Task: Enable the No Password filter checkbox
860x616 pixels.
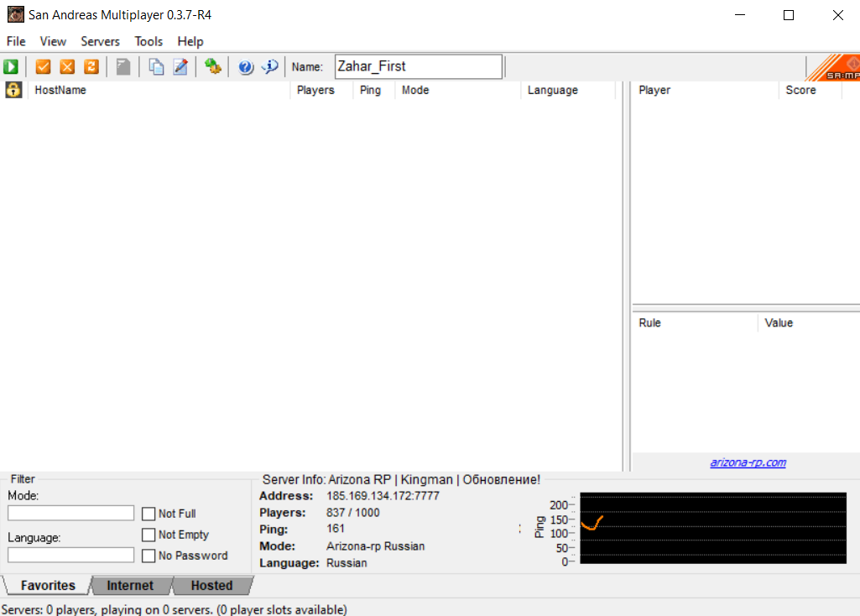Action: click(149, 556)
